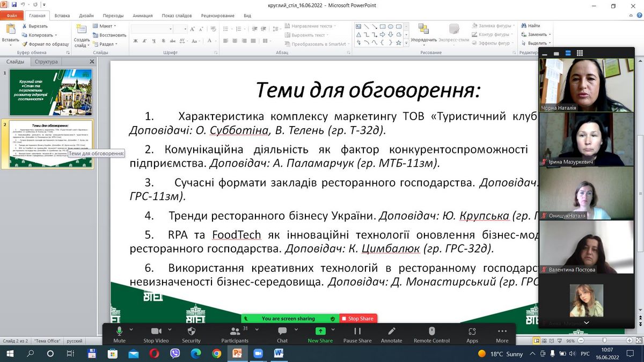644x362 pixels.
Task: Open Zoom Security shield icon
Action: tap(191, 332)
